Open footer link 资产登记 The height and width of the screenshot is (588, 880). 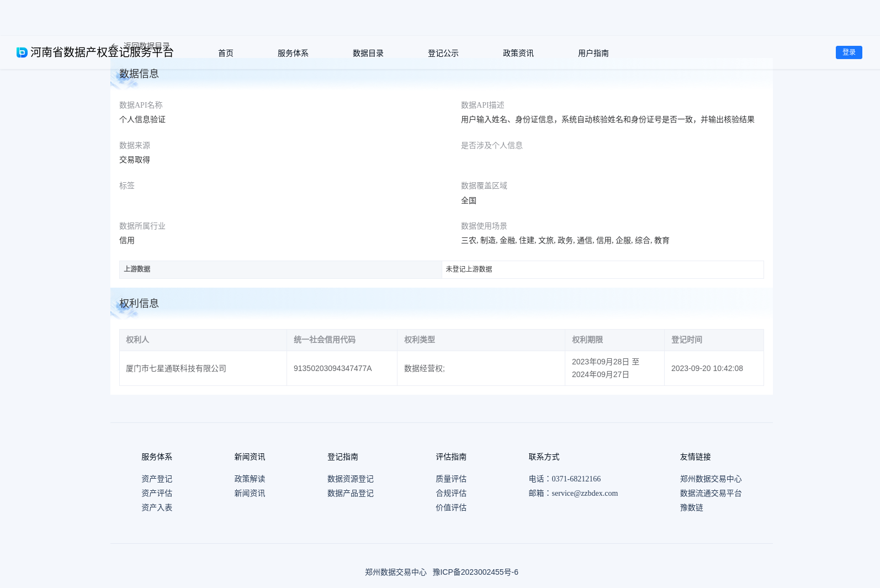pos(157,479)
